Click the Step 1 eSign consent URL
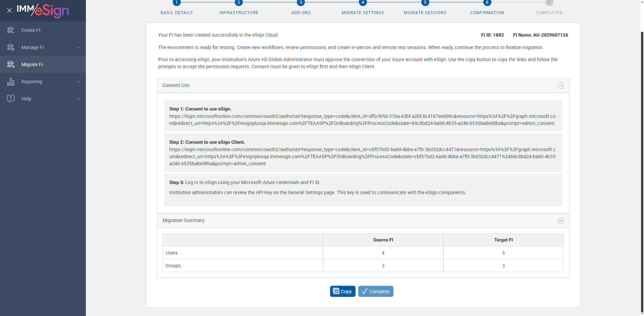 click(x=362, y=120)
